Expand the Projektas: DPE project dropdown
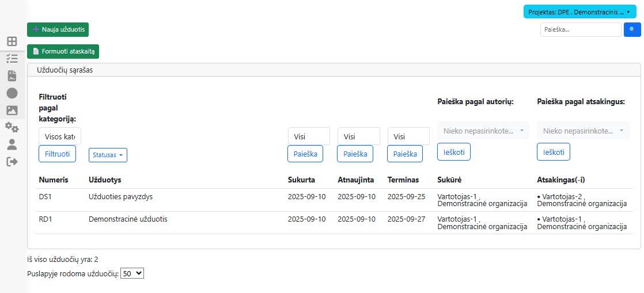This screenshot has width=644, height=293. tap(580, 12)
